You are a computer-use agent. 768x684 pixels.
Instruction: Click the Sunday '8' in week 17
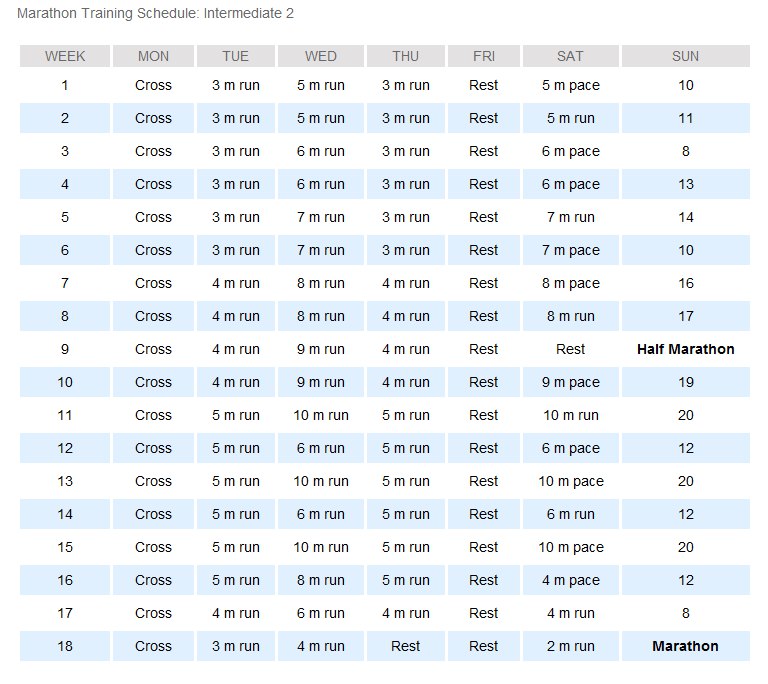coord(686,613)
